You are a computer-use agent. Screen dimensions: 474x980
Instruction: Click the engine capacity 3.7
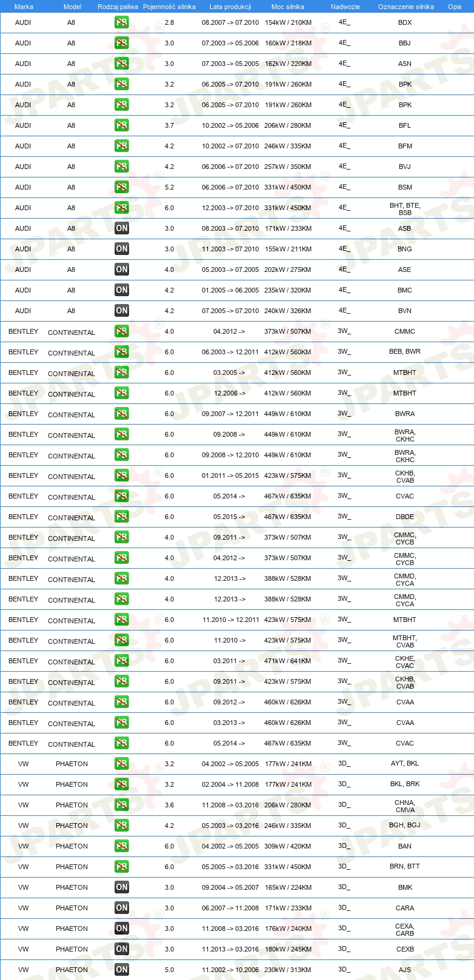click(x=169, y=125)
